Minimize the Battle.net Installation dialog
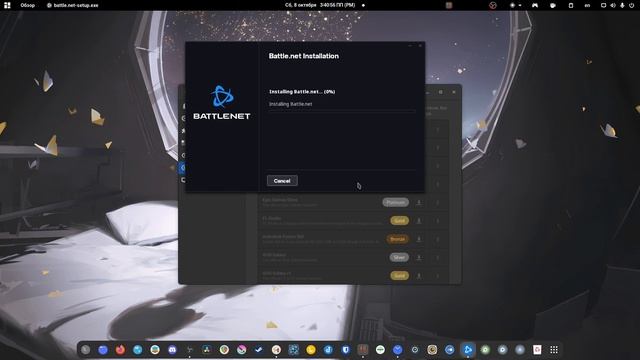 pos(410,46)
